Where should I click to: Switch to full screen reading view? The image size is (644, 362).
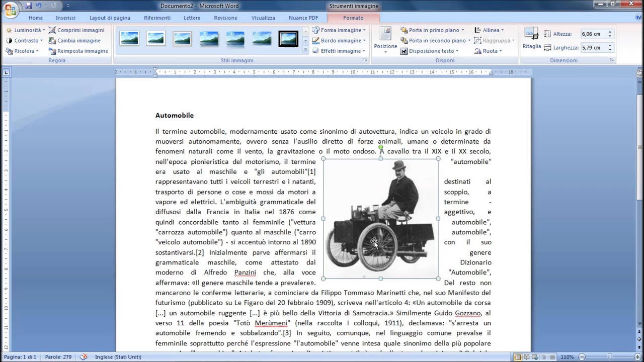click(x=526, y=357)
